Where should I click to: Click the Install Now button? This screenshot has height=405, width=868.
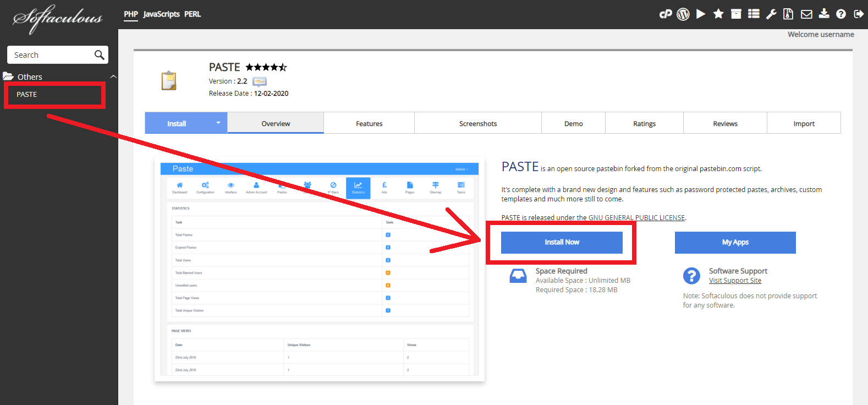562,242
